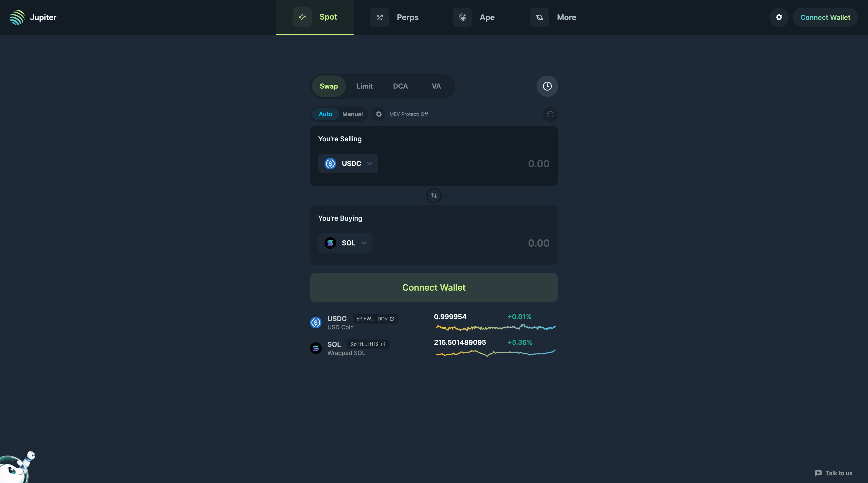This screenshot has height=483, width=868.
Task: Open swap history clock icon
Action: (x=547, y=86)
